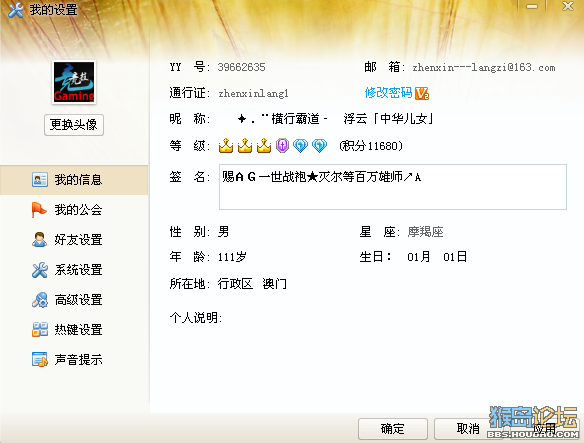This screenshot has width=584, height=443.
Task: Click the first blue diamond level icon
Action: pos(300,146)
